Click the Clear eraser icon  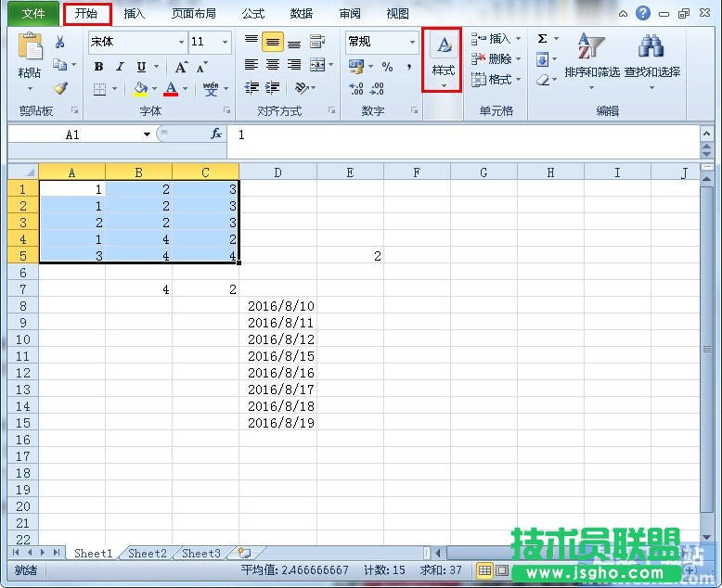point(543,80)
